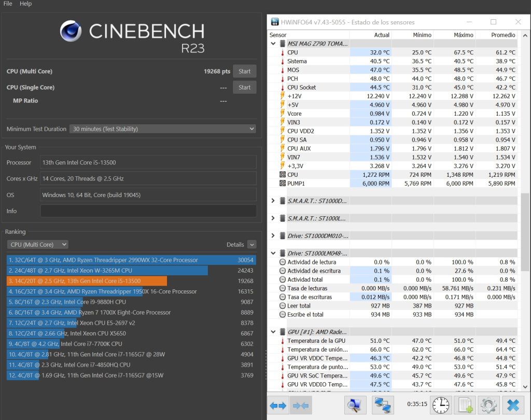This screenshot has width=531, height=420.
Task: Click the clock icon beside Actividad de lectura
Action: click(283, 262)
